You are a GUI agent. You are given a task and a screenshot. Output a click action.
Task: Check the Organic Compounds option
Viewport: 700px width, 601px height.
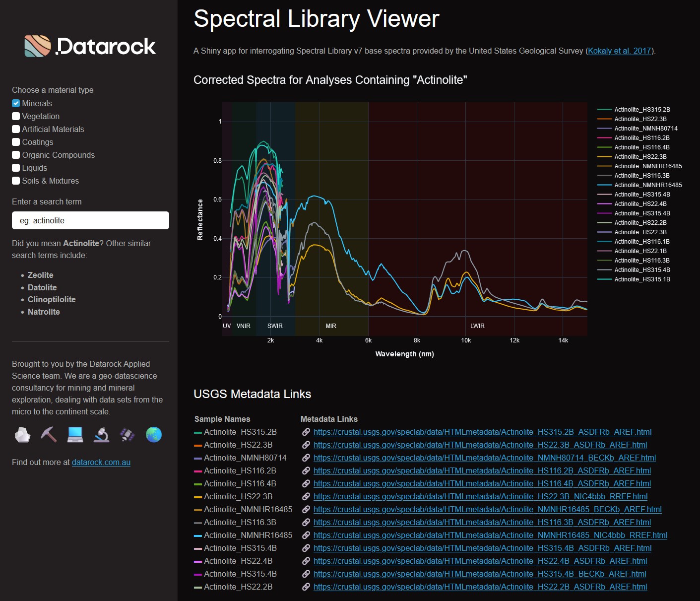click(x=16, y=155)
